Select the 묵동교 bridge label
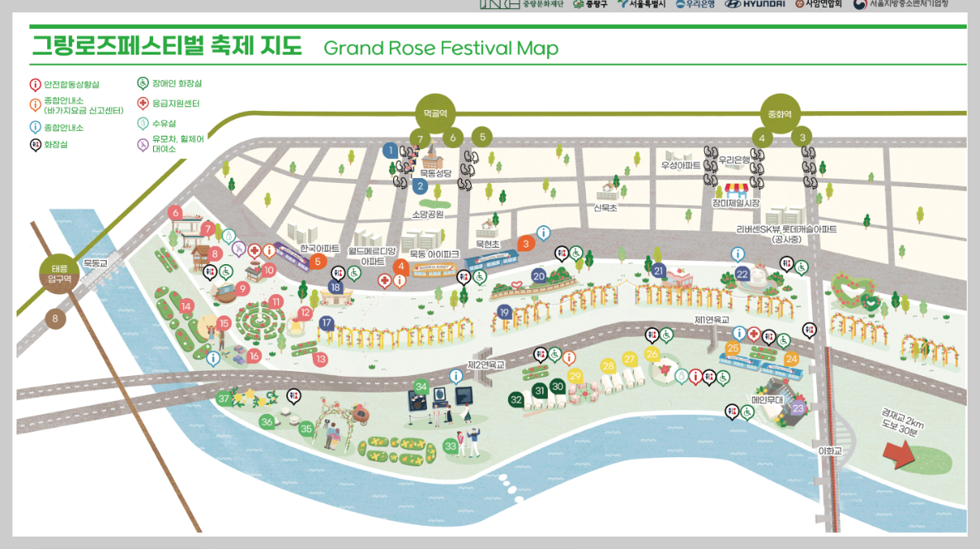 pyautogui.click(x=96, y=263)
